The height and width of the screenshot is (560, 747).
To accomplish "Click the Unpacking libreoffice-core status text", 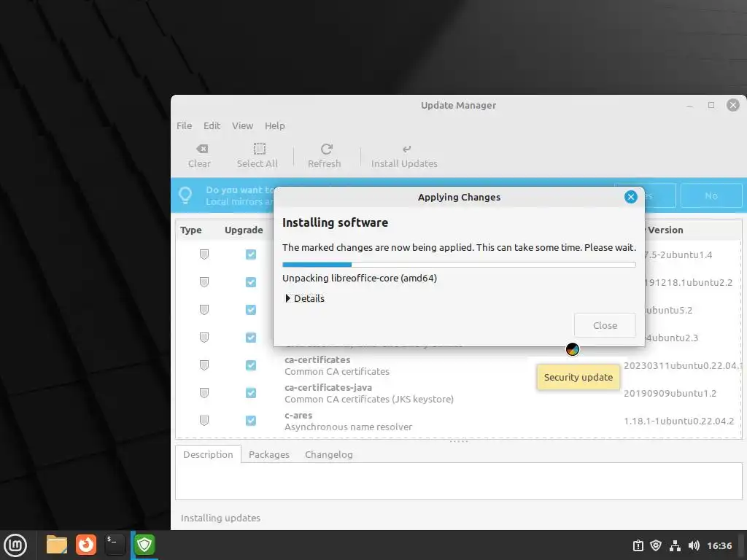I will click(360, 278).
